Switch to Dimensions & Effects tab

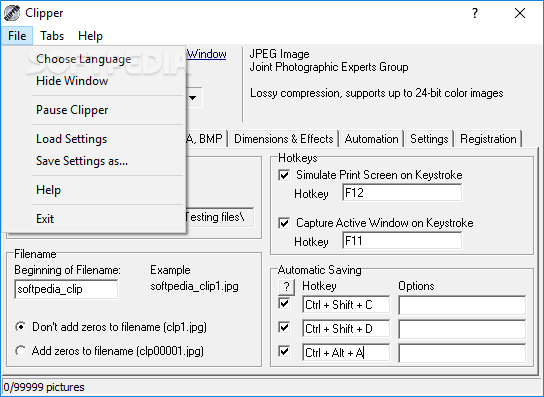(283, 139)
